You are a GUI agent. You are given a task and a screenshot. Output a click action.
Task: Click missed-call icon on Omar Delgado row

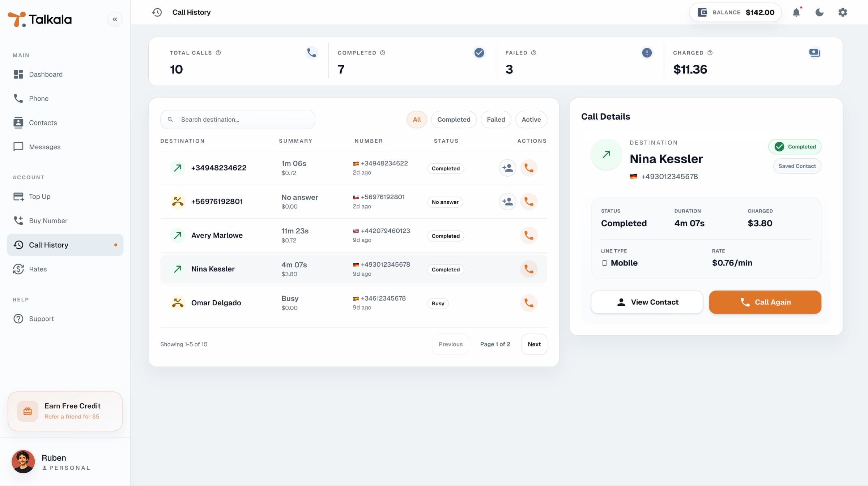[178, 303]
